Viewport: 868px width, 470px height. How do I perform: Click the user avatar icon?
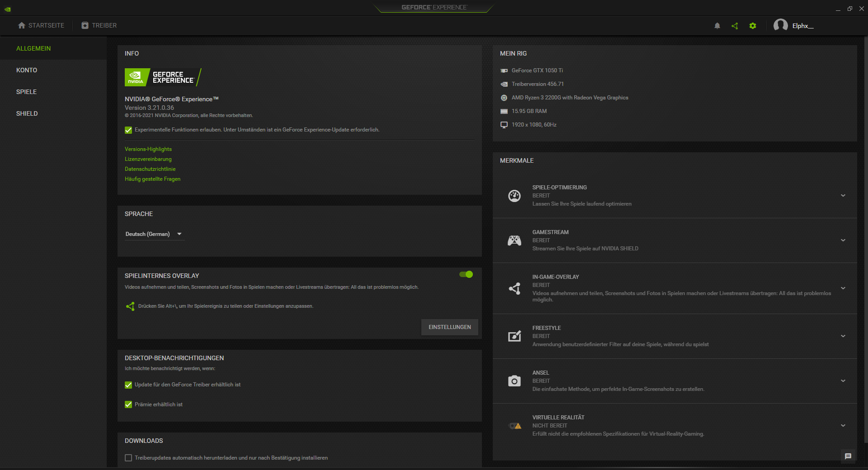(x=781, y=25)
